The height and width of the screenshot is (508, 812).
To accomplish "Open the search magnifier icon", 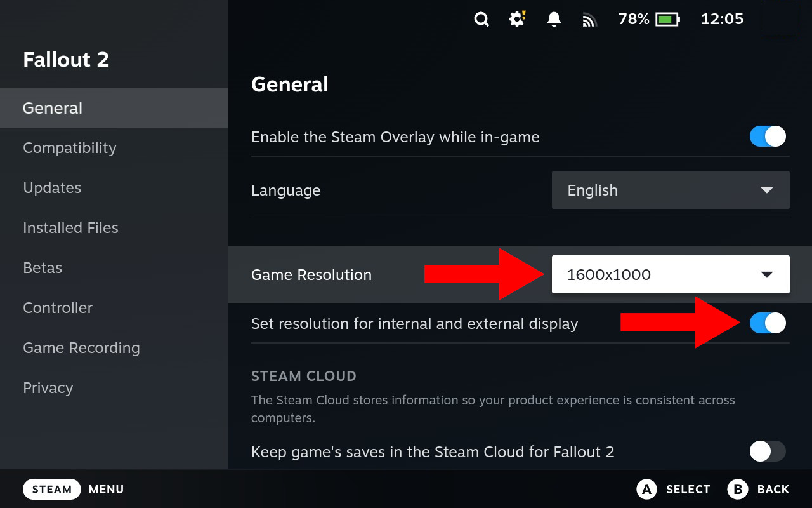I will tap(481, 20).
